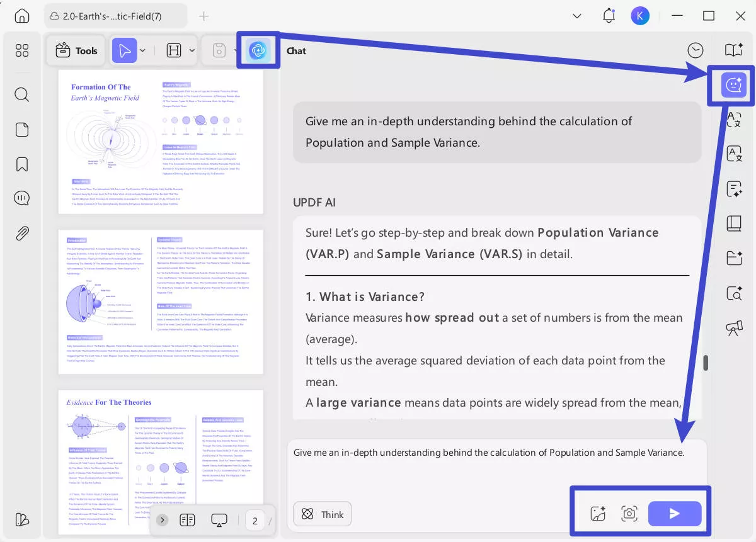Screen dimensions: 756x542
Task: Open a new tab with plus button
Action: tap(203, 16)
